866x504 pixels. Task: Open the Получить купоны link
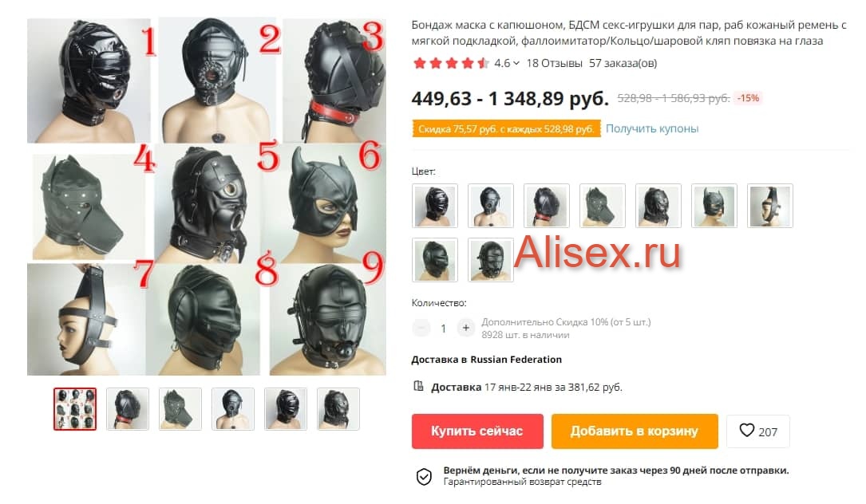[x=652, y=128]
